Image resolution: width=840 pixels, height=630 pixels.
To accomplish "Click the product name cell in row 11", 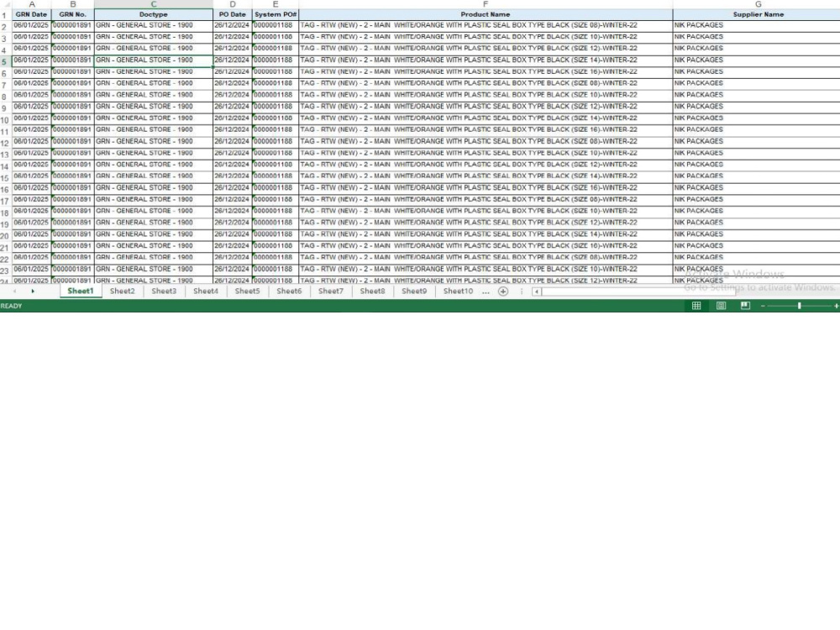I will 486,129.
